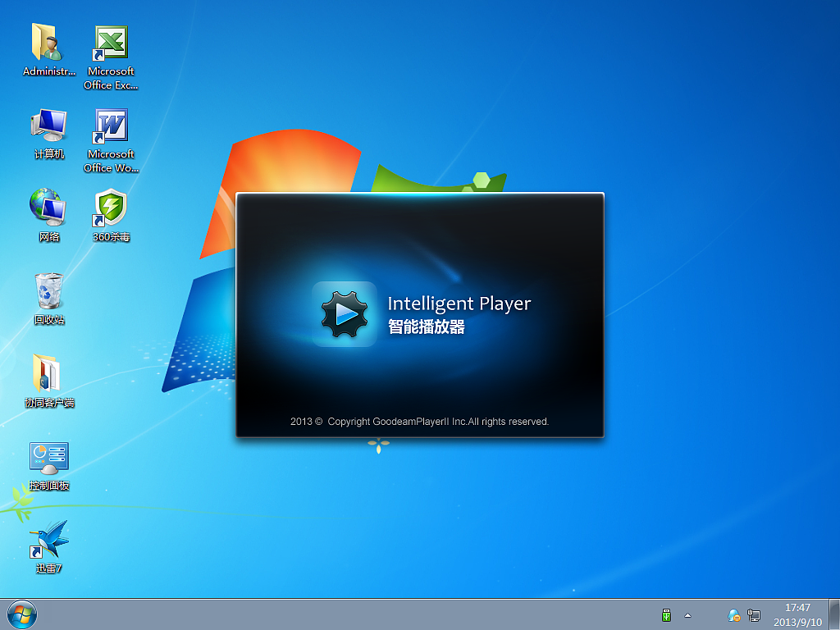Open the Administrator folder icon
This screenshot has width=840, height=630.
point(48,49)
